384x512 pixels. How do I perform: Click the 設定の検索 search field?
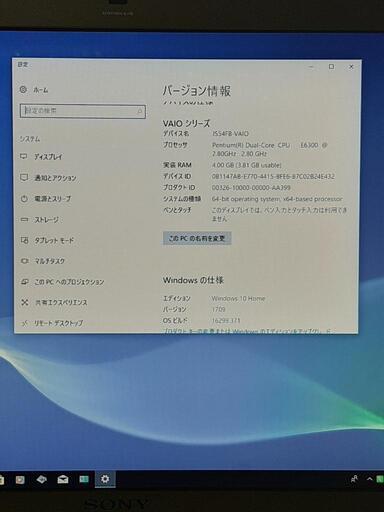pyautogui.click(x=83, y=111)
